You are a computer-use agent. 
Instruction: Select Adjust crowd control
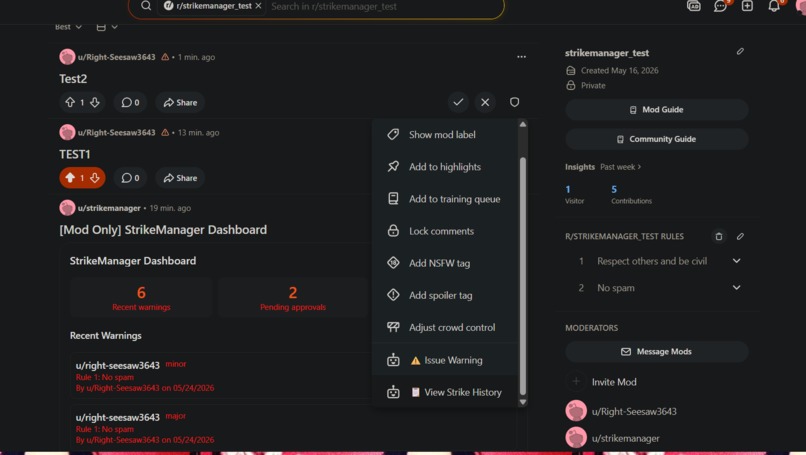445,327
